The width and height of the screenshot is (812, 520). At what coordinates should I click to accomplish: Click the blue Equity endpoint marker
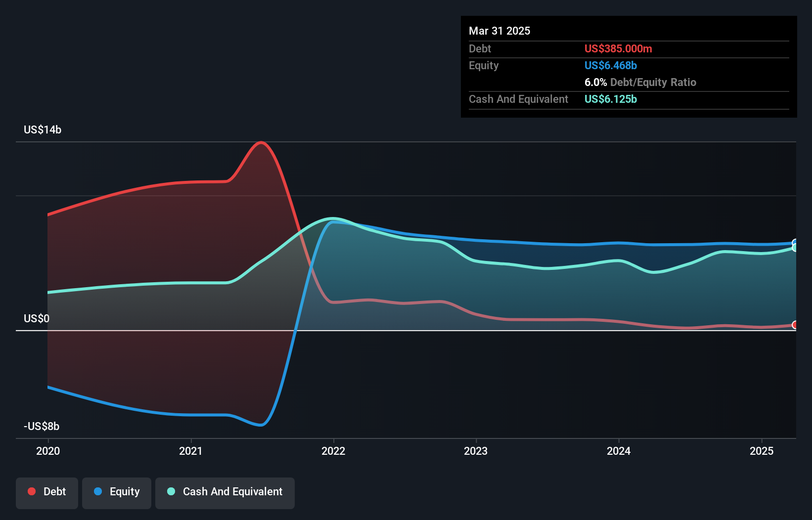(795, 243)
